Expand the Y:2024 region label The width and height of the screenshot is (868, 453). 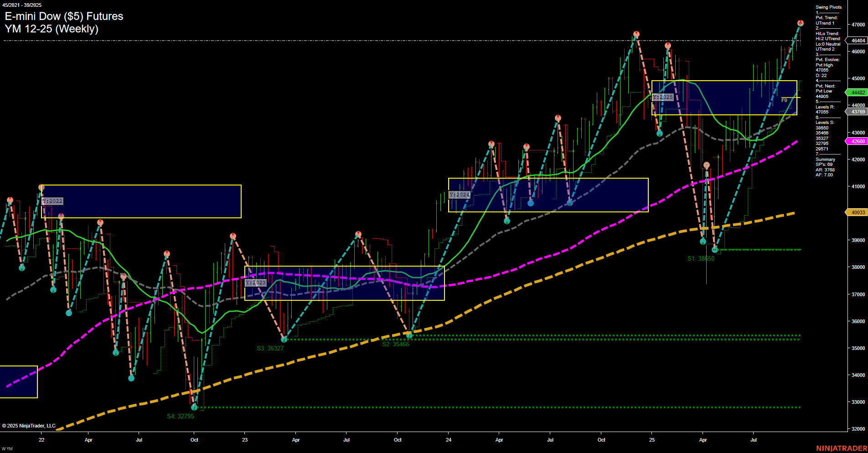(x=460, y=195)
